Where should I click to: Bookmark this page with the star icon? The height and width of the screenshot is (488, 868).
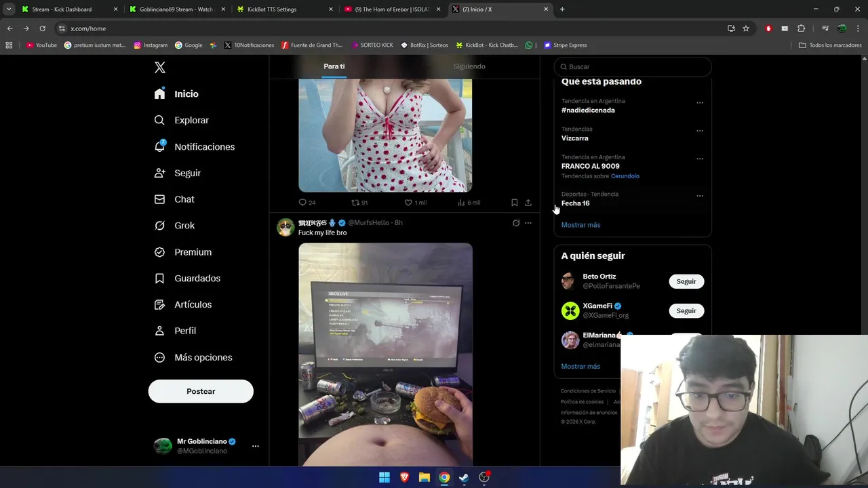(x=746, y=28)
